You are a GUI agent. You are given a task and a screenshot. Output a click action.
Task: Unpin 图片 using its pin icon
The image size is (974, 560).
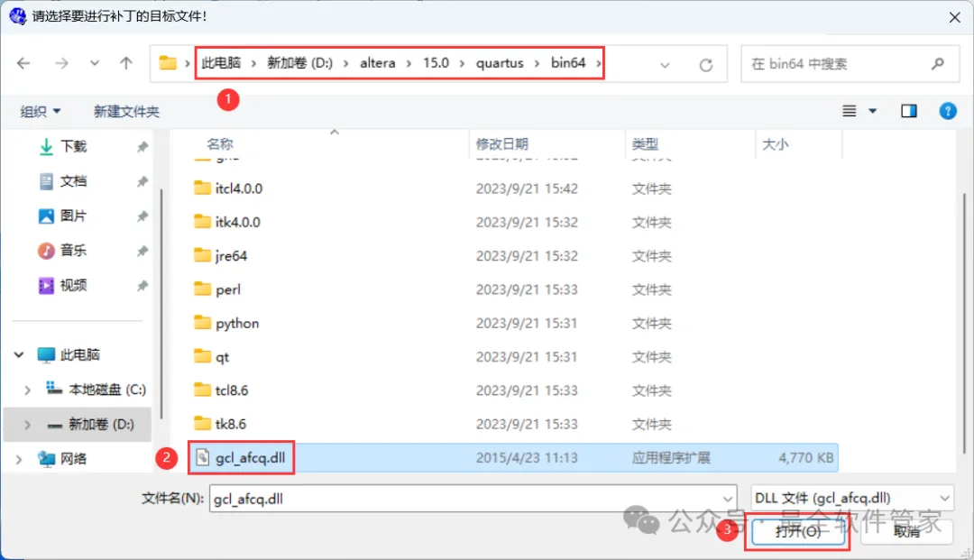point(142,216)
